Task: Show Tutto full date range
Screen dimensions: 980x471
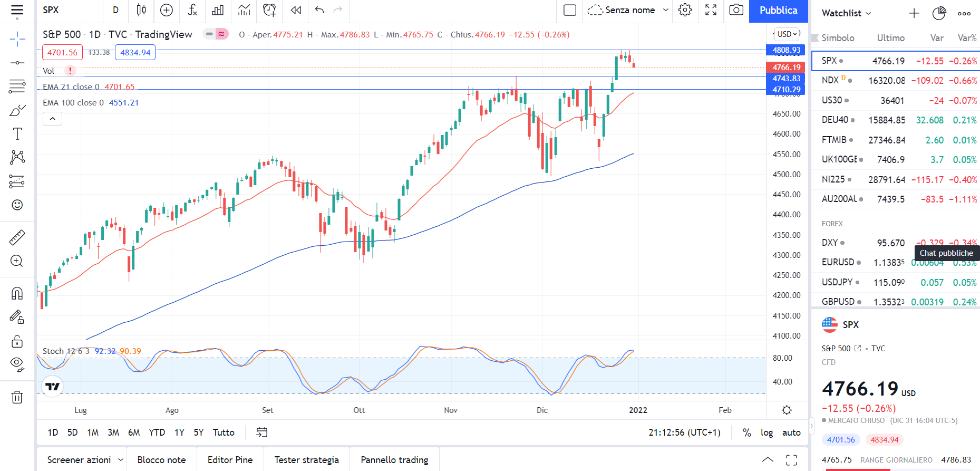Action: (224, 432)
